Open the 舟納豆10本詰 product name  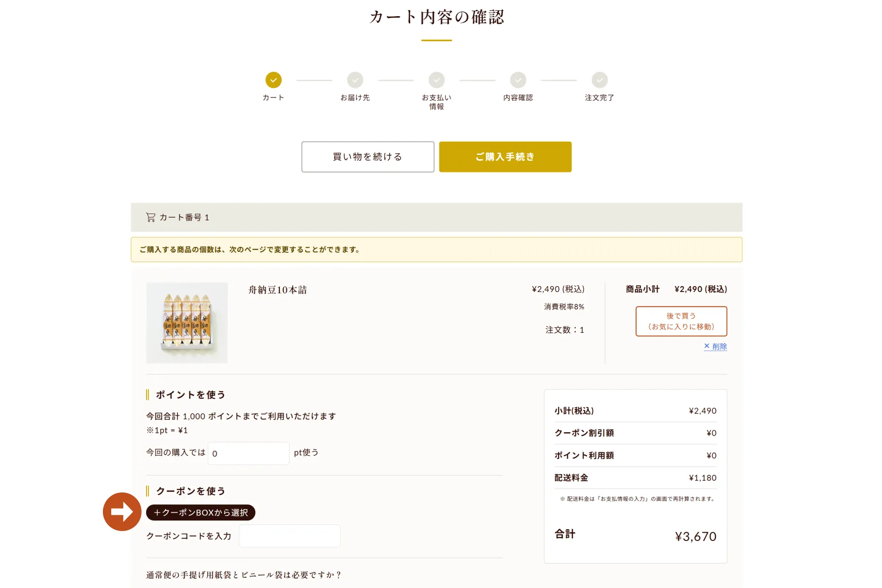[x=277, y=290]
